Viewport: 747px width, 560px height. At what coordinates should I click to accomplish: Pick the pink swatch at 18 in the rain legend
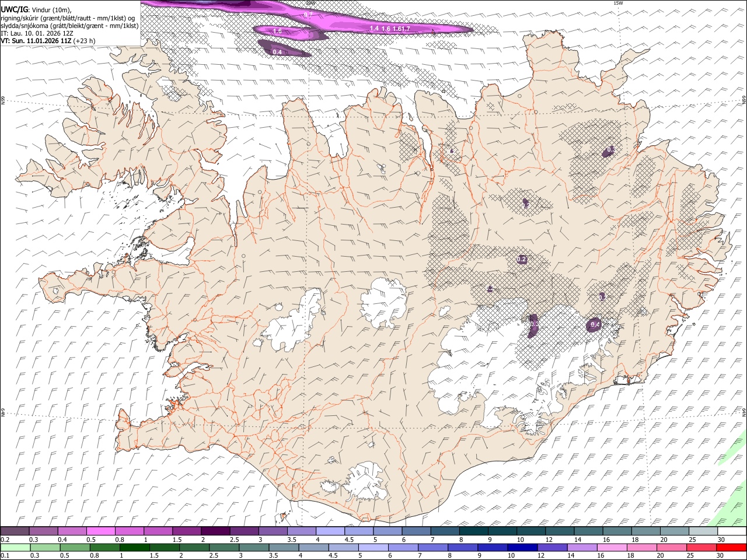tap(641, 547)
